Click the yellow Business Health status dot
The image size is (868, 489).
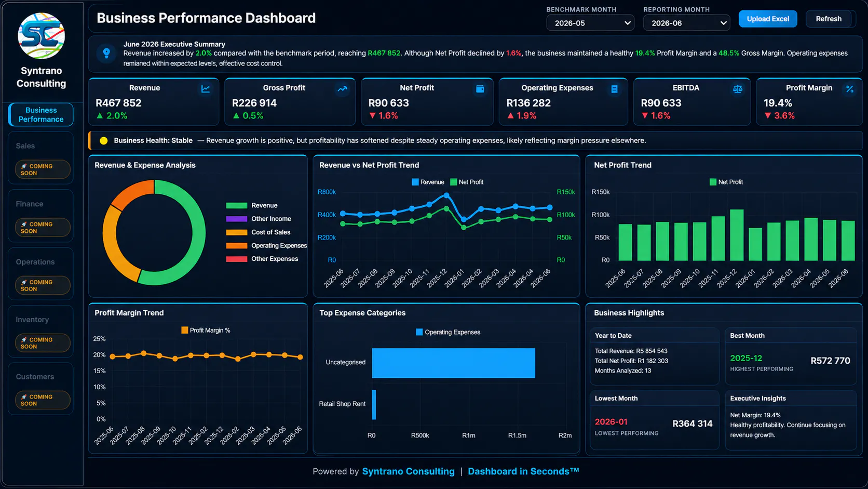click(104, 140)
